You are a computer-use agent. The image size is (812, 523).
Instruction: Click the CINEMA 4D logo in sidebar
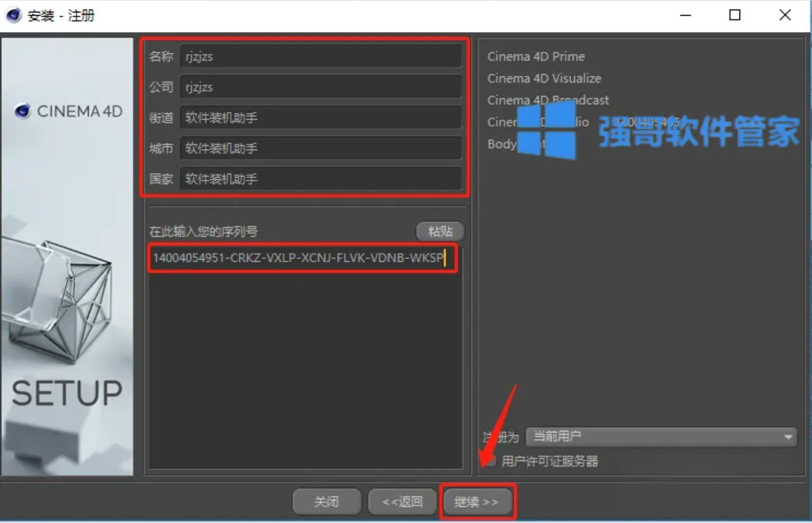coord(69,111)
